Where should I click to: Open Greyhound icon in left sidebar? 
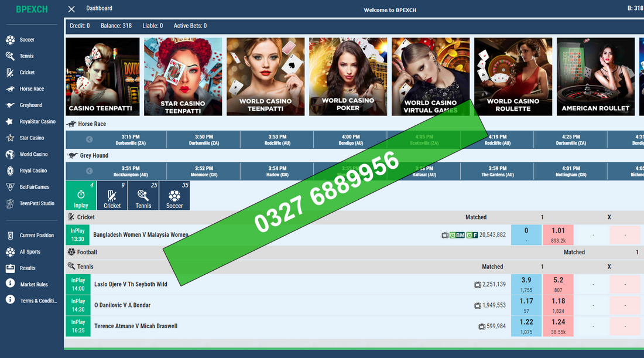click(x=10, y=105)
